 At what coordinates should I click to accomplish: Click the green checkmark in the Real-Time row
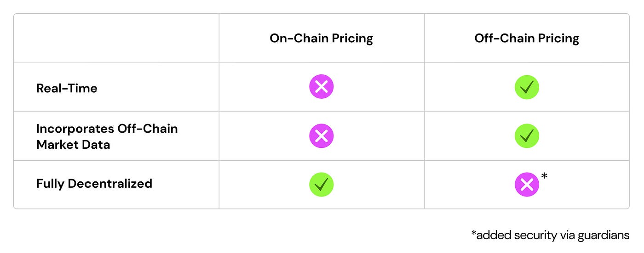[526, 87]
